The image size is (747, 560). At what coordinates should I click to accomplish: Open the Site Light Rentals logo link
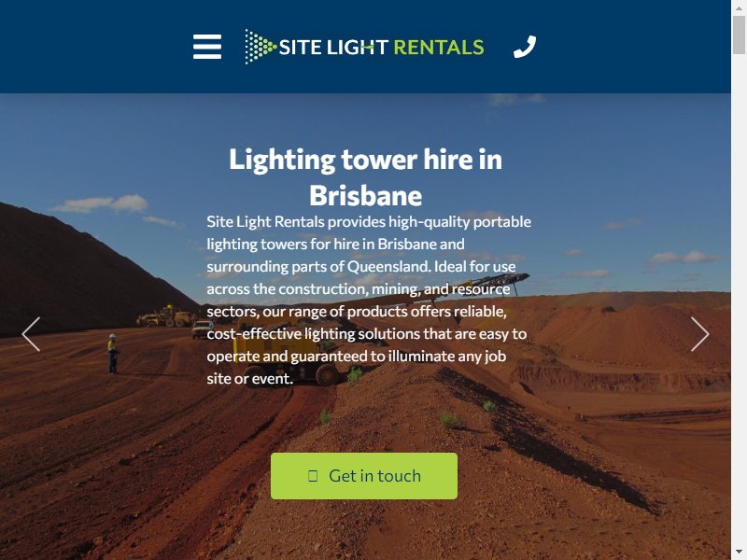[x=364, y=47]
